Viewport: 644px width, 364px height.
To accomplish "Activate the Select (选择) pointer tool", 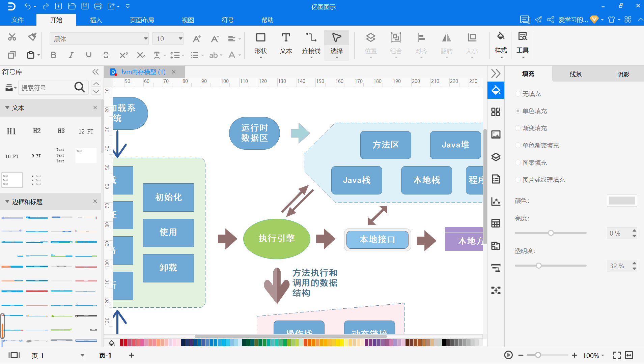I will tap(337, 45).
